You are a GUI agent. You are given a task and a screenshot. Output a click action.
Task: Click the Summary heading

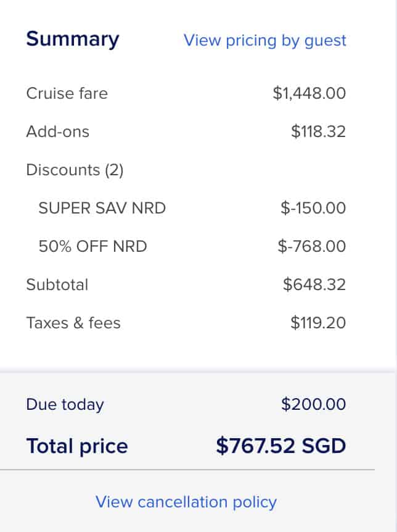pyautogui.click(x=72, y=38)
